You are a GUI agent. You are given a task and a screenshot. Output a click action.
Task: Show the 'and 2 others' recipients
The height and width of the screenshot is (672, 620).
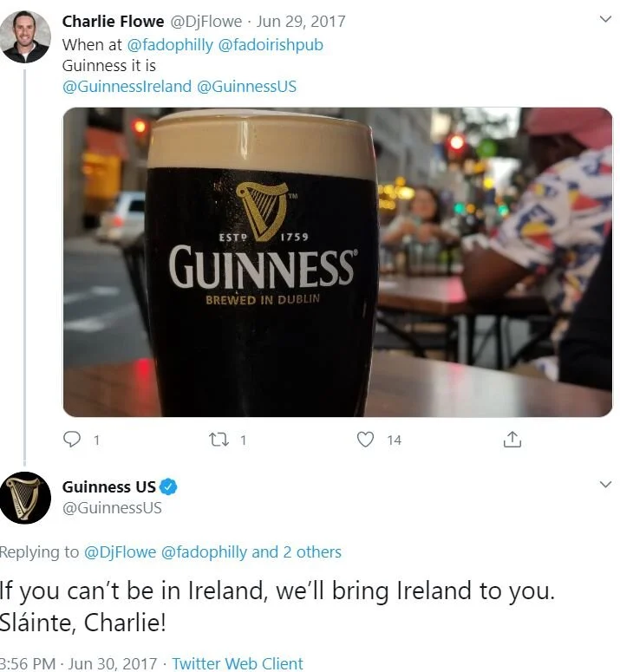(x=297, y=552)
